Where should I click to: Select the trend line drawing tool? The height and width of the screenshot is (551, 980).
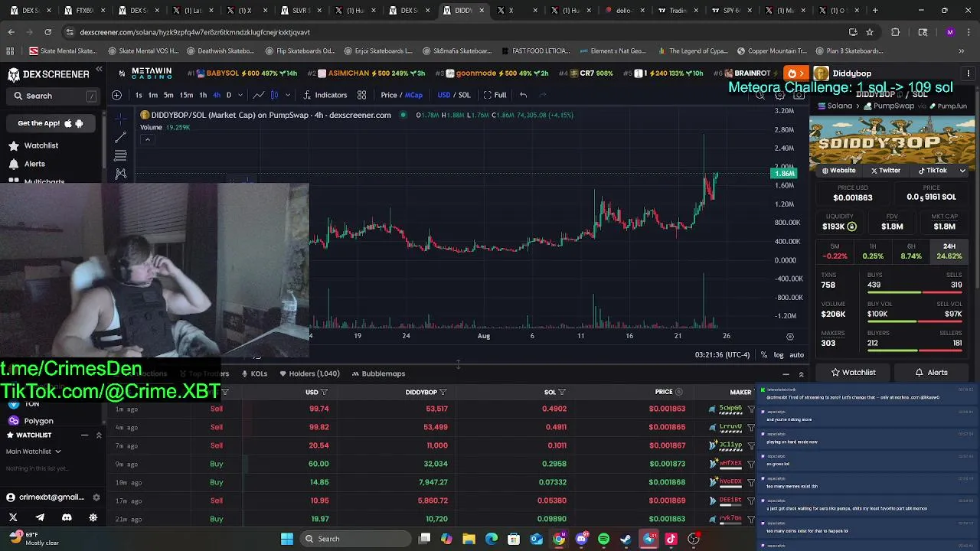[120, 138]
